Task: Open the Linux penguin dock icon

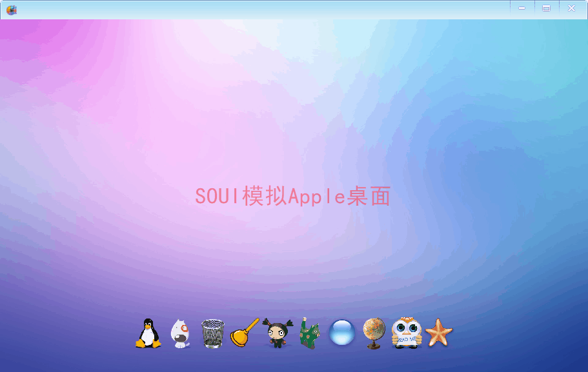Action: tap(148, 333)
